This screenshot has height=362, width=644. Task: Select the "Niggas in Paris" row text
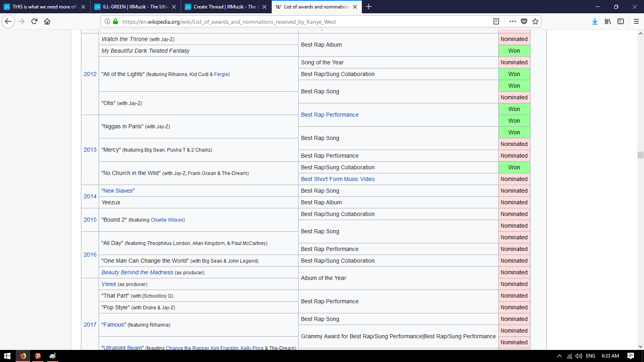136,126
